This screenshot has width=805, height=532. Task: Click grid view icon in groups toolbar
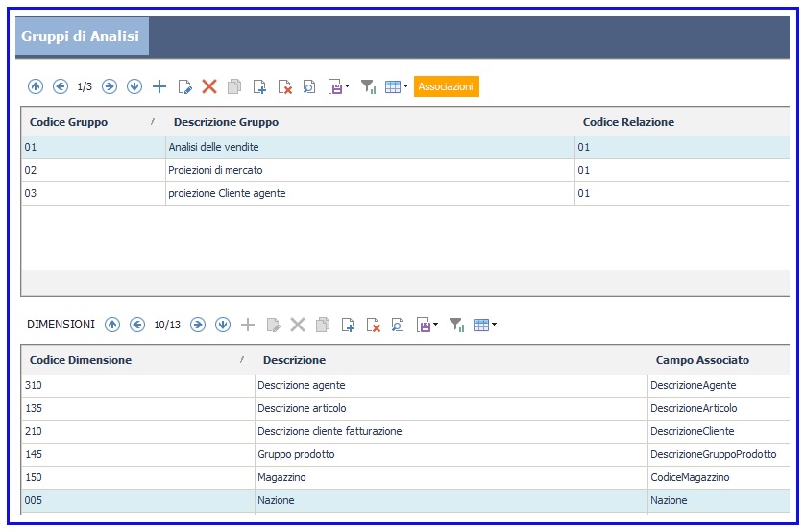tap(393, 86)
